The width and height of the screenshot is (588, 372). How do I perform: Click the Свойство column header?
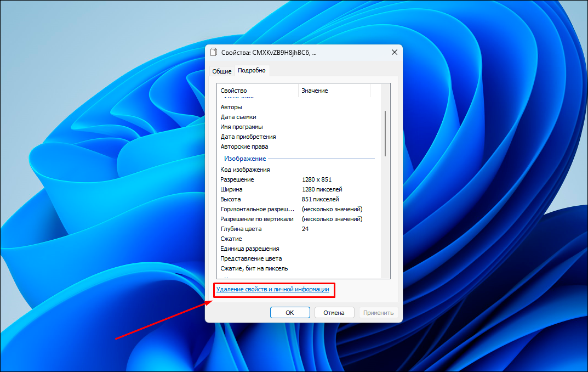click(258, 91)
